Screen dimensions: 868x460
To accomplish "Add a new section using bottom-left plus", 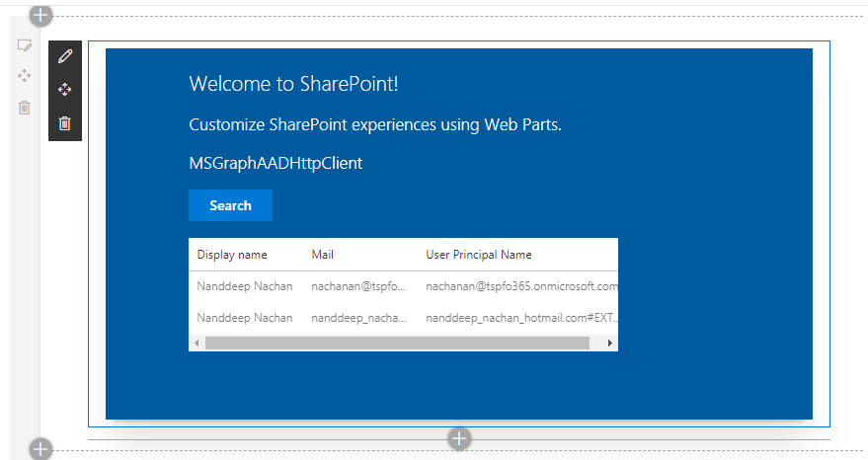I will (40, 449).
